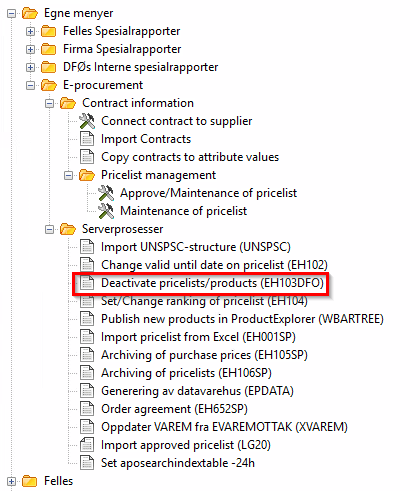420x491 pixels.
Task: Click document icon for Import UNSPSC-structure
Action: point(87,247)
